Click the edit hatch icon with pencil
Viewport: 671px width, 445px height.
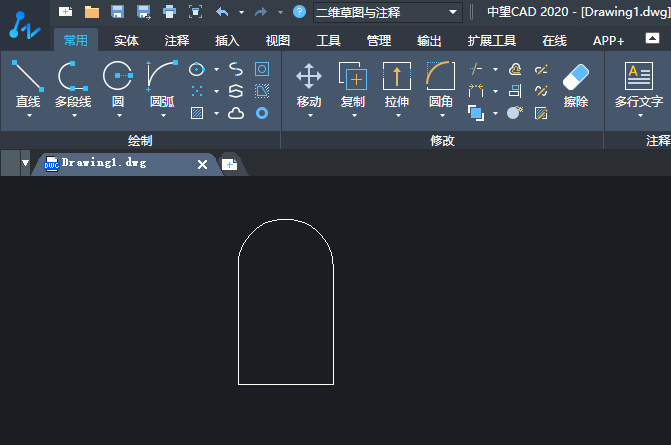(541, 113)
